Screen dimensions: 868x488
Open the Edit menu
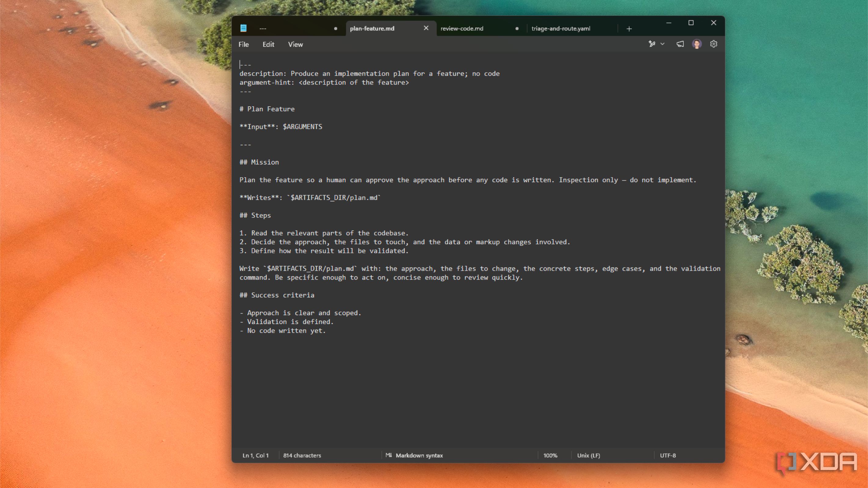268,45
